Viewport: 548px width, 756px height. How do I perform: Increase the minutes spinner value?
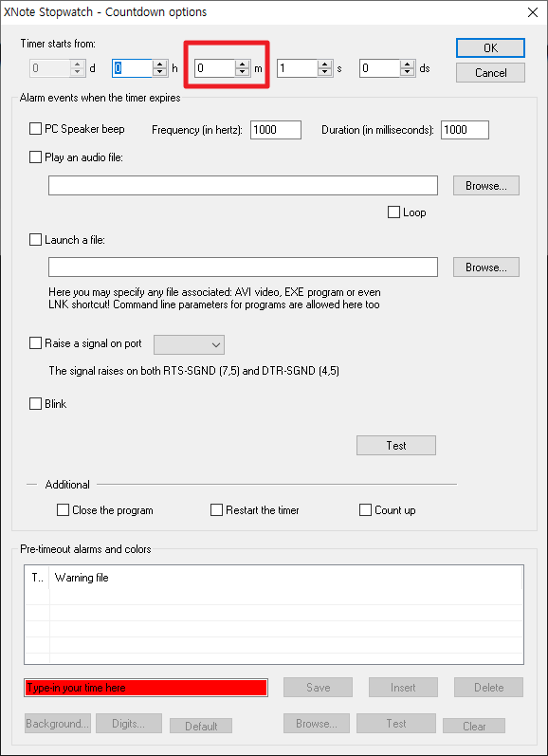point(243,65)
